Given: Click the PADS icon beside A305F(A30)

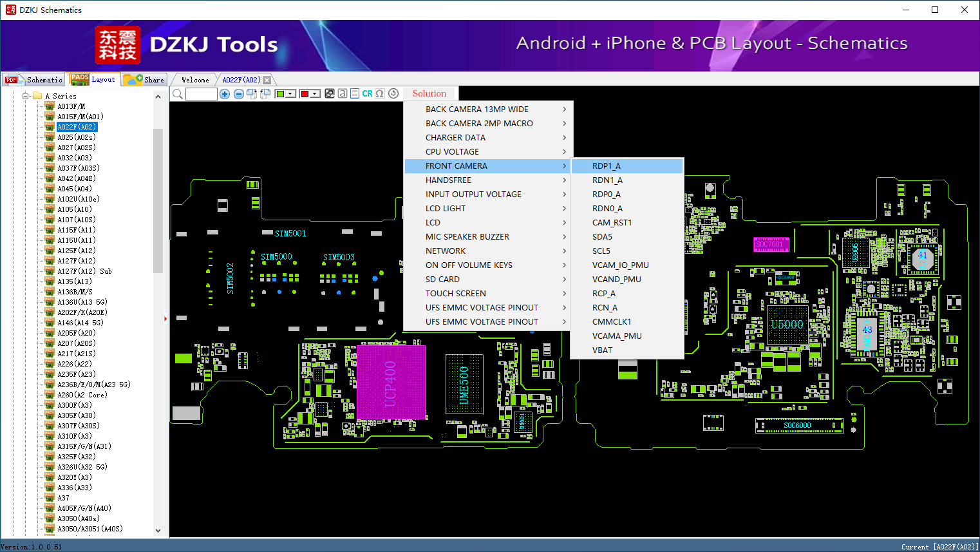Looking at the screenshot, I should pos(50,415).
